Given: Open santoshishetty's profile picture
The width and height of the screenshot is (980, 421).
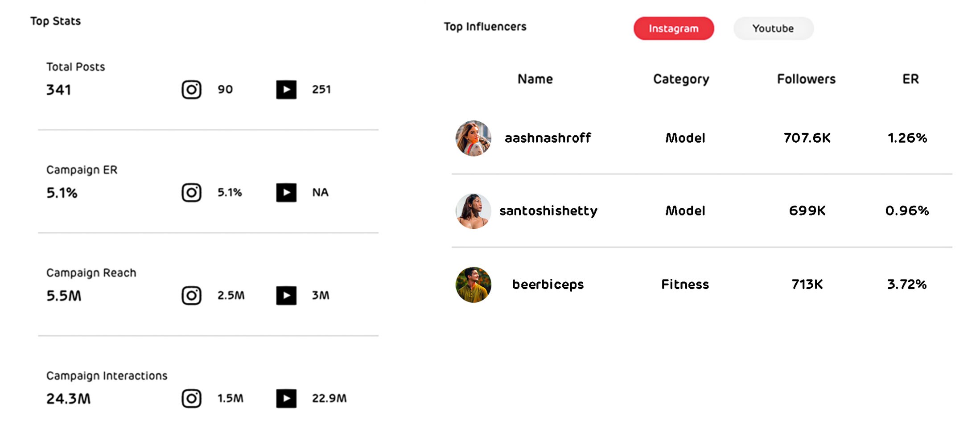Looking at the screenshot, I should pyautogui.click(x=473, y=211).
